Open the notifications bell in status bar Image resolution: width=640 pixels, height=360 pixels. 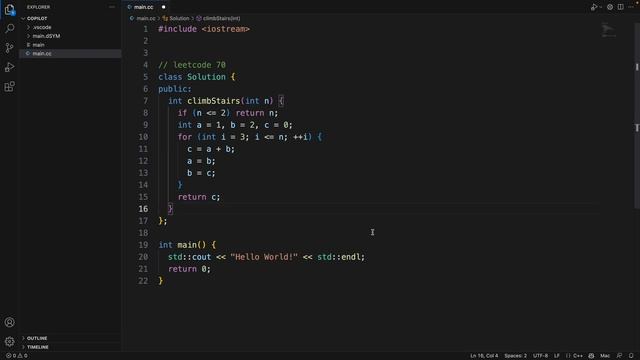coord(631,356)
